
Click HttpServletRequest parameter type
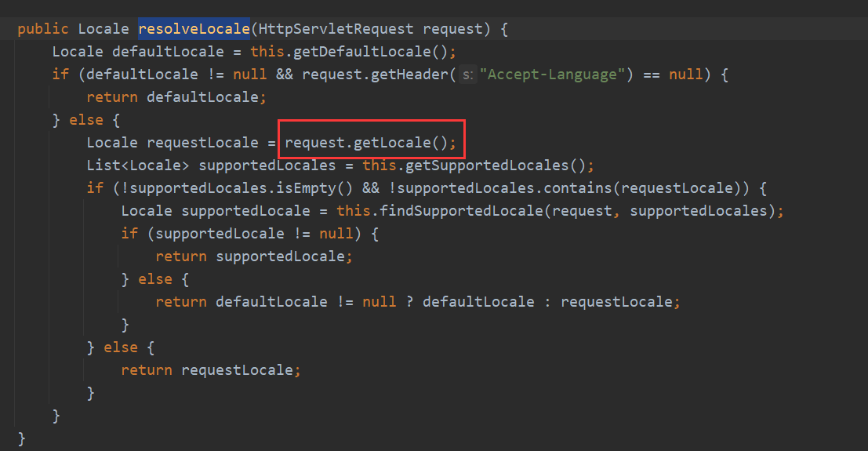(x=336, y=29)
